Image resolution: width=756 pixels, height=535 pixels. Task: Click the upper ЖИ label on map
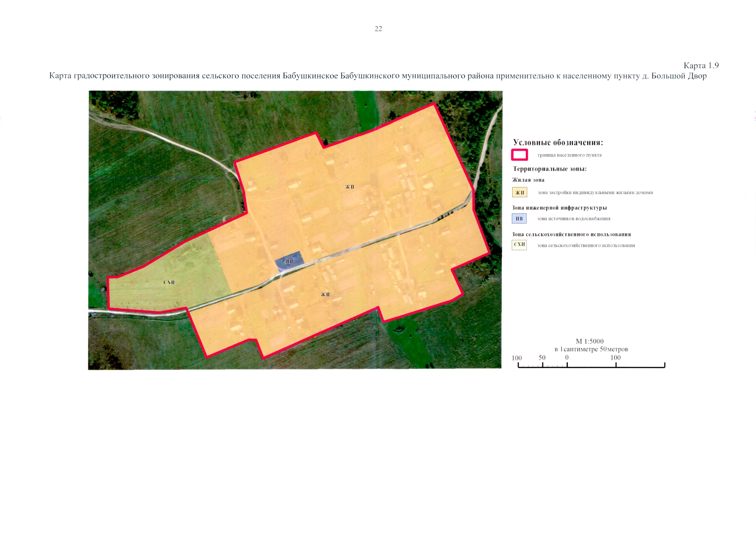tap(350, 187)
